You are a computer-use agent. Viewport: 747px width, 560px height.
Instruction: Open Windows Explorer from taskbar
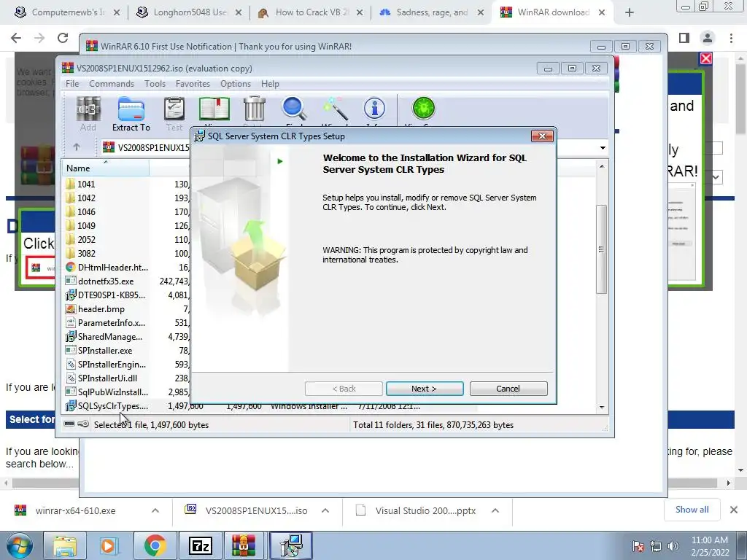64,545
